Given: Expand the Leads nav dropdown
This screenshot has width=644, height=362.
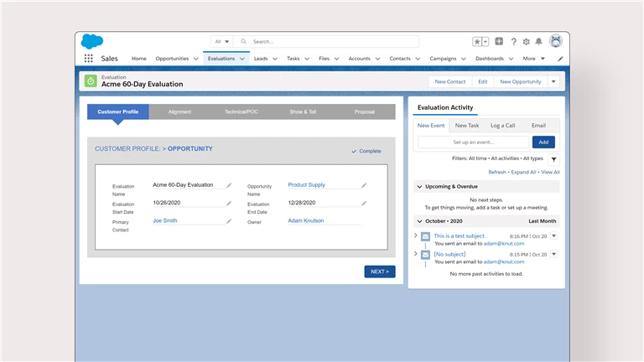Looking at the screenshot, I should point(275,59).
